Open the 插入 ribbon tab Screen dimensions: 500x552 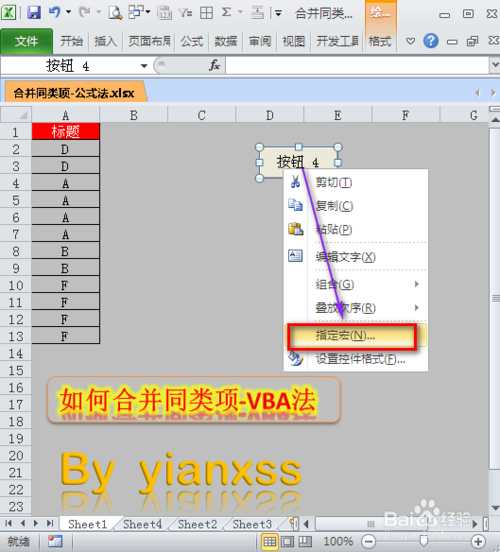(x=105, y=41)
